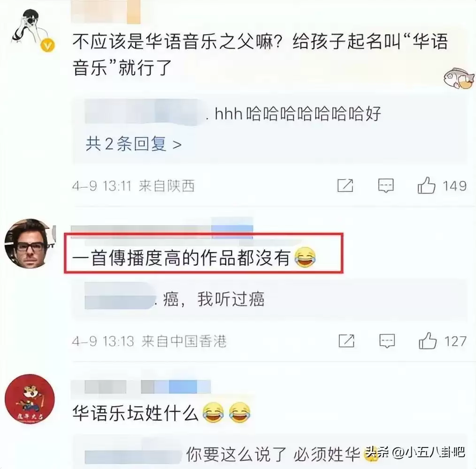The width and height of the screenshot is (476, 469).
Task: Share the comment posted at 4-9 13:13
Action: tap(347, 341)
